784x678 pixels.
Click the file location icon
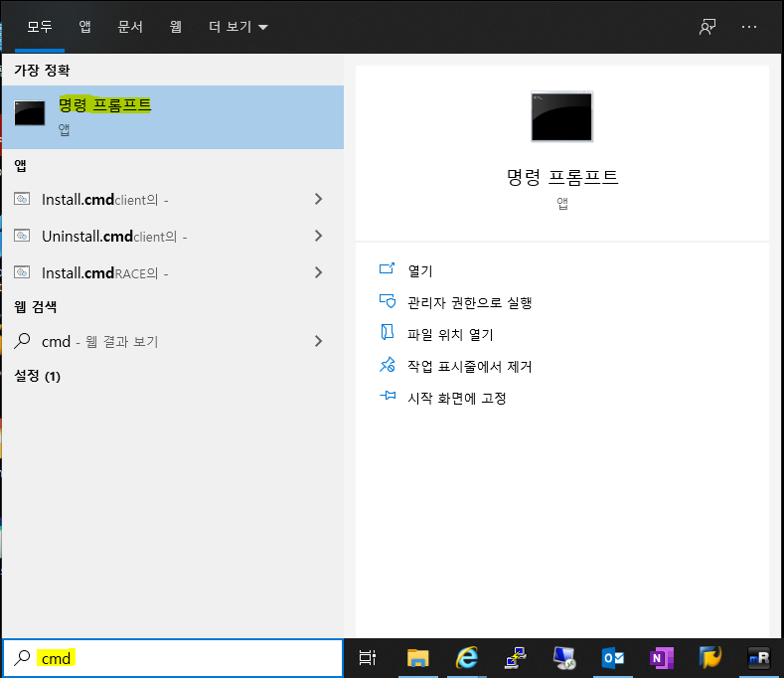(387, 332)
